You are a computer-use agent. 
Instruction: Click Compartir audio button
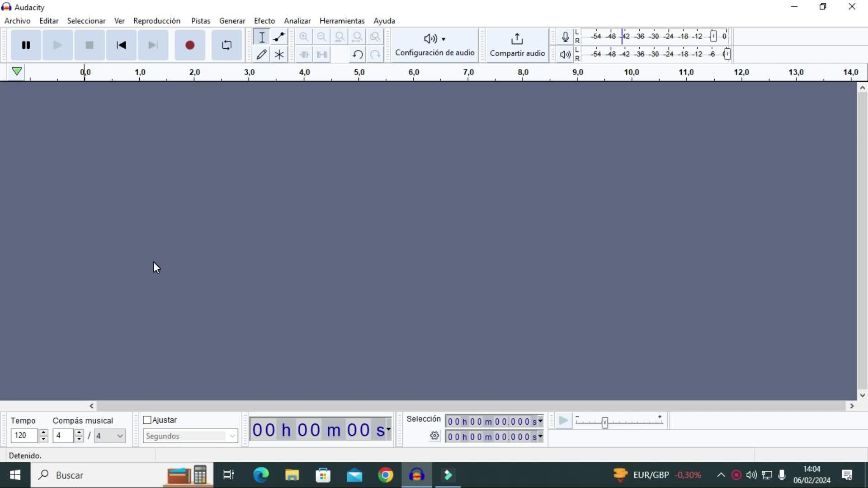pyautogui.click(x=517, y=45)
